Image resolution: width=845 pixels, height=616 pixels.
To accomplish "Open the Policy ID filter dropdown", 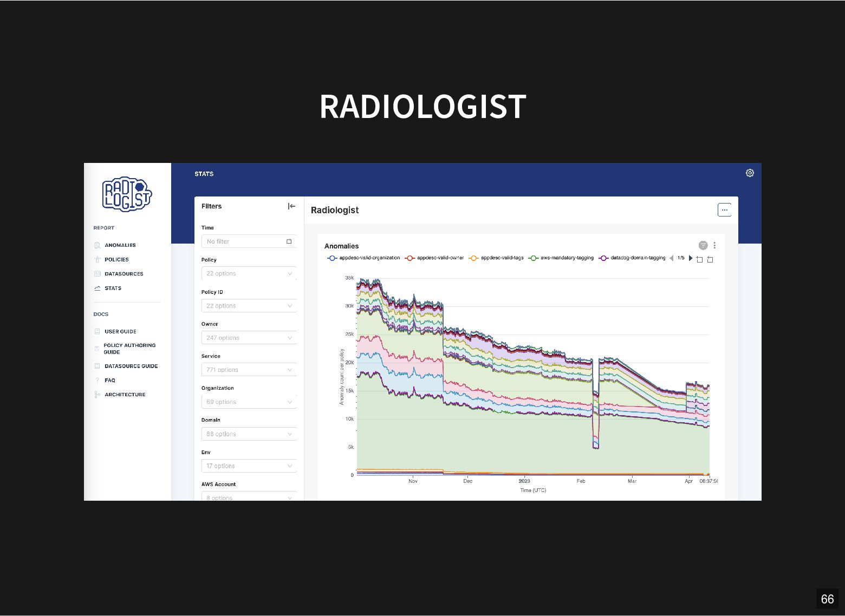I will pyautogui.click(x=249, y=306).
